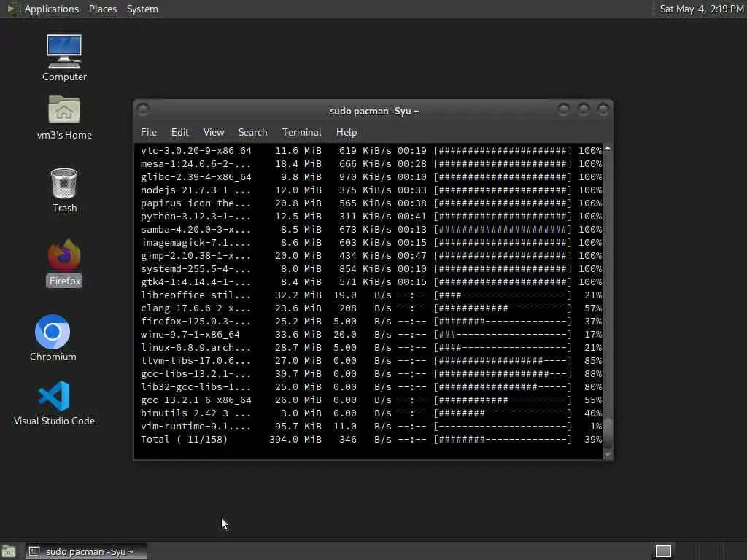747x560 pixels.
Task: Click the 88% value on the gcc-libs row
Action: coord(593,374)
